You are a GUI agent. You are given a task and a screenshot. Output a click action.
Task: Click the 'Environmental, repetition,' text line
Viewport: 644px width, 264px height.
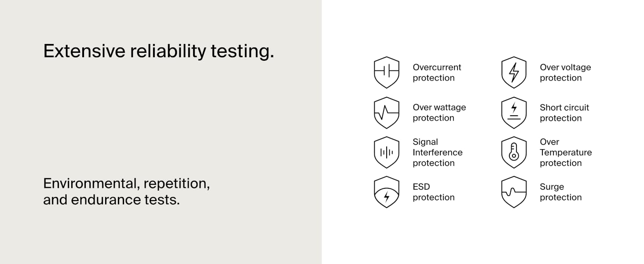point(126,184)
